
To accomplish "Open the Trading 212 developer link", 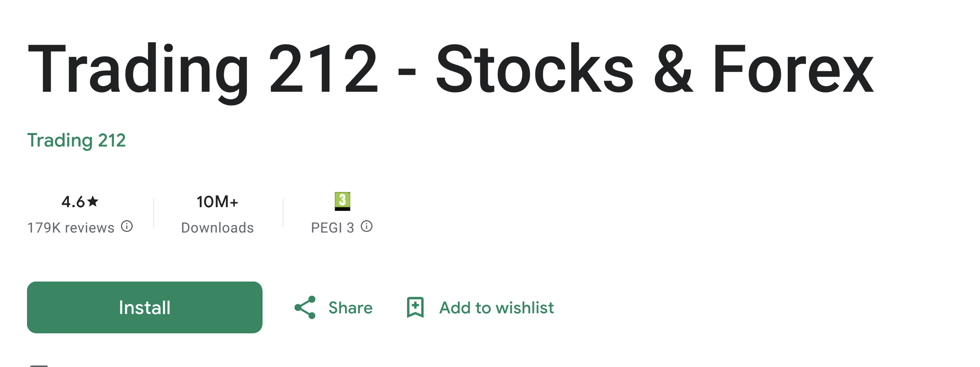I will pyautogui.click(x=77, y=140).
